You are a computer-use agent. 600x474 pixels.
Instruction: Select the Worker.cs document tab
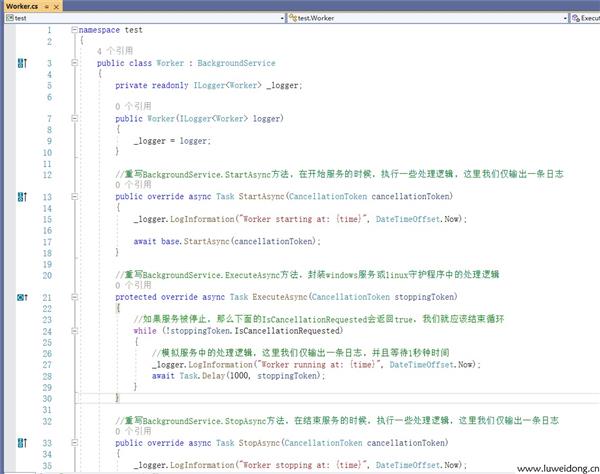click(21, 5)
